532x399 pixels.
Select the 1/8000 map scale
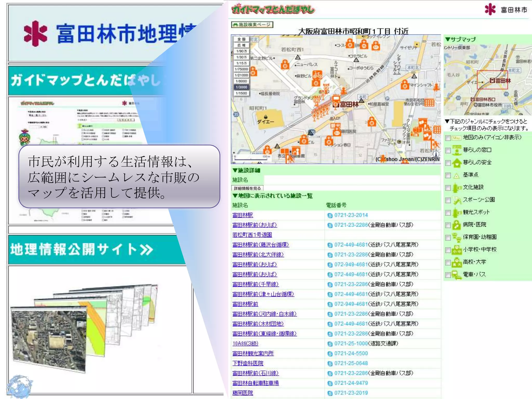click(x=241, y=81)
